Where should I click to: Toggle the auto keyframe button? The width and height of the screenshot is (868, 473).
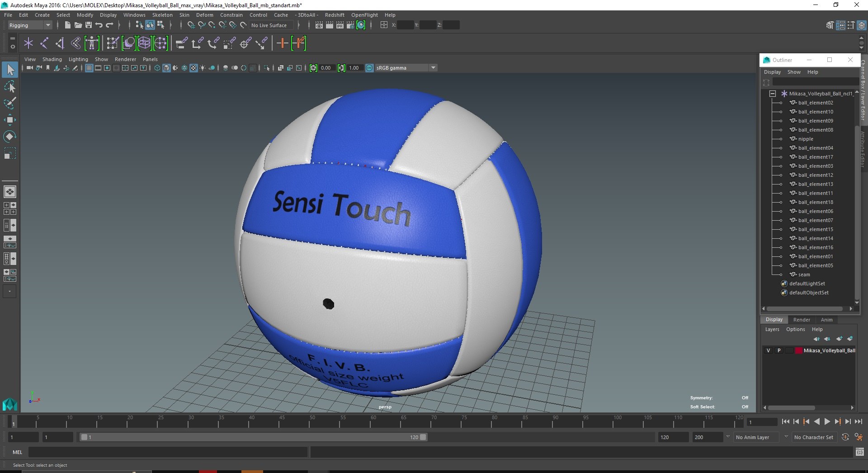click(x=845, y=437)
